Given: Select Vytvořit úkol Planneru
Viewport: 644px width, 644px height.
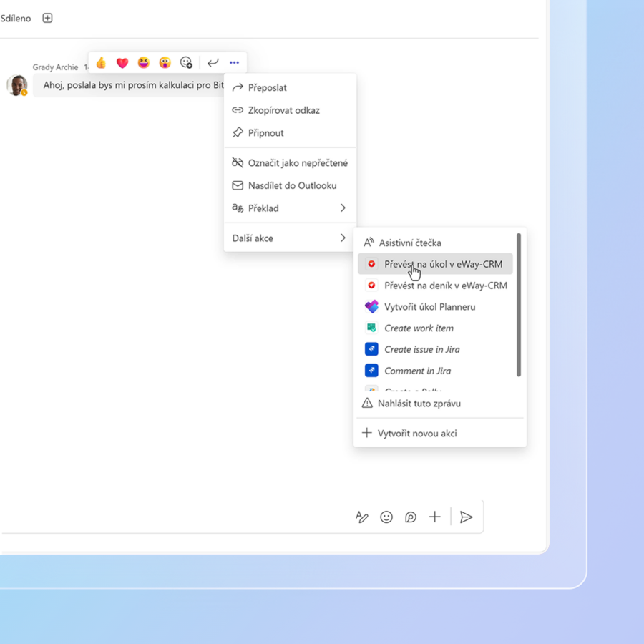Looking at the screenshot, I should pos(435,307).
